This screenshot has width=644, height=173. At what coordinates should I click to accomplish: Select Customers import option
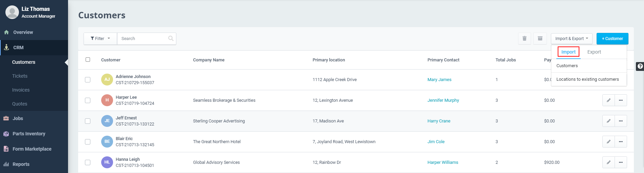[589, 66]
